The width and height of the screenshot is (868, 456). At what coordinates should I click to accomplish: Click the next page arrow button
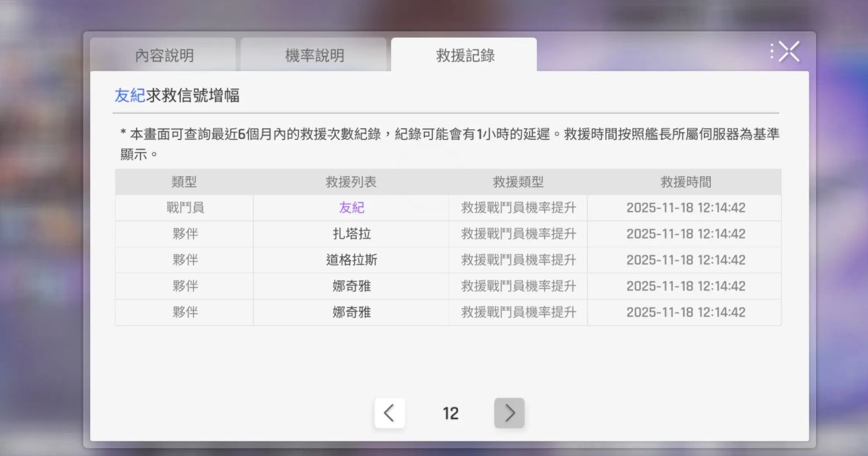point(509,413)
